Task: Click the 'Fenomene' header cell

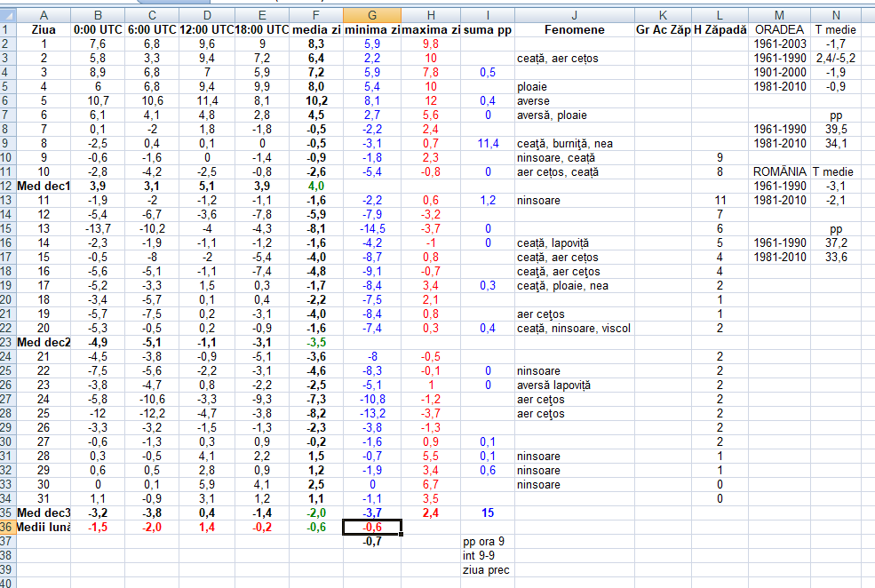Action: (x=574, y=30)
